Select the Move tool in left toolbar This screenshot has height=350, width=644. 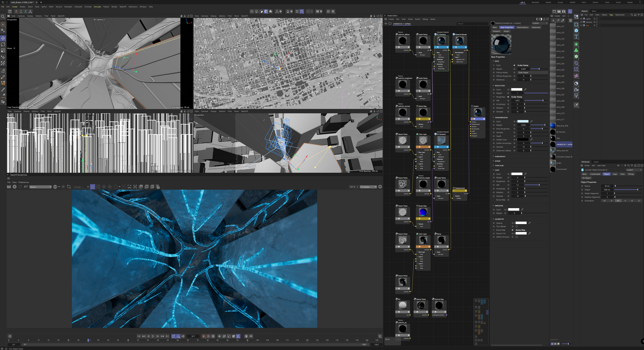click(x=3, y=38)
